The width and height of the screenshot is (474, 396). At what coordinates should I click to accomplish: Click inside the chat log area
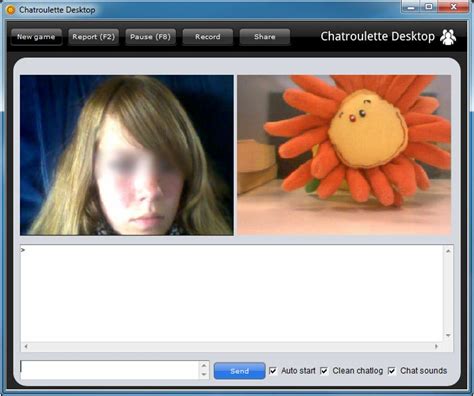232,293
